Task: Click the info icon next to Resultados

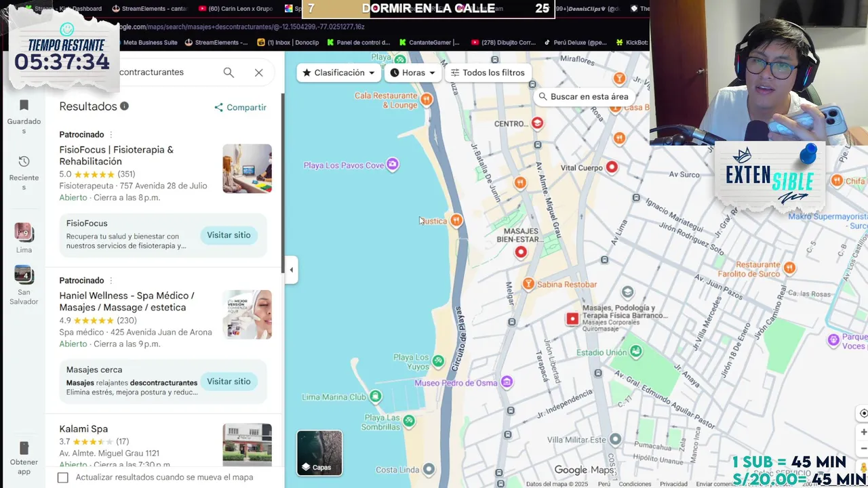Action: pos(124,106)
